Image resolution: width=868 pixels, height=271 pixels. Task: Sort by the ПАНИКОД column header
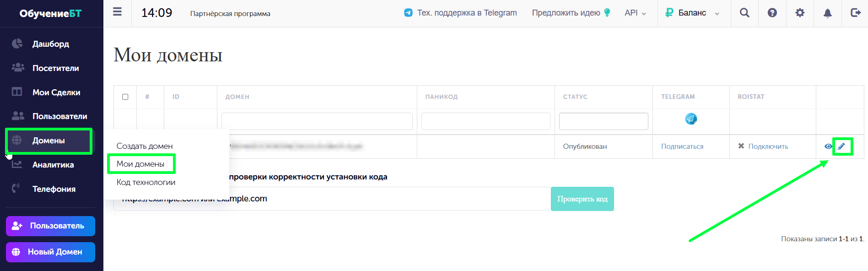click(442, 97)
